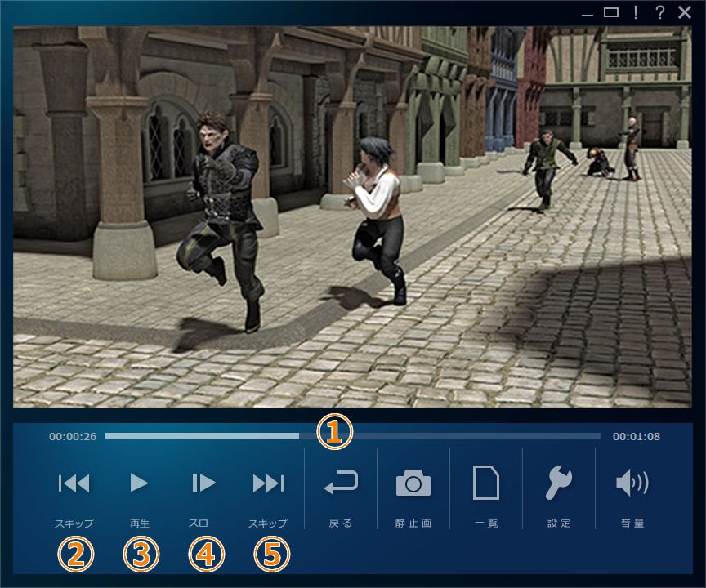
Task: Close the video player window
Action: (x=685, y=12)
